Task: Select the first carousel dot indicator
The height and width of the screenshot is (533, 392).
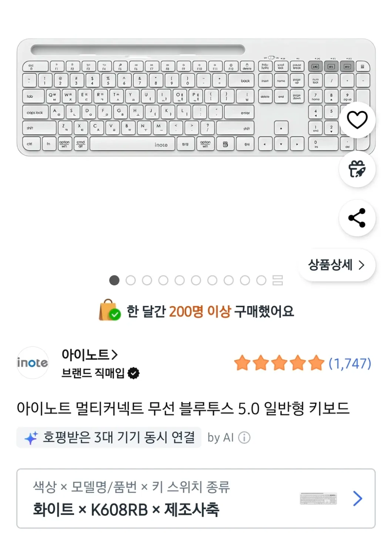Action: [114, 281]
